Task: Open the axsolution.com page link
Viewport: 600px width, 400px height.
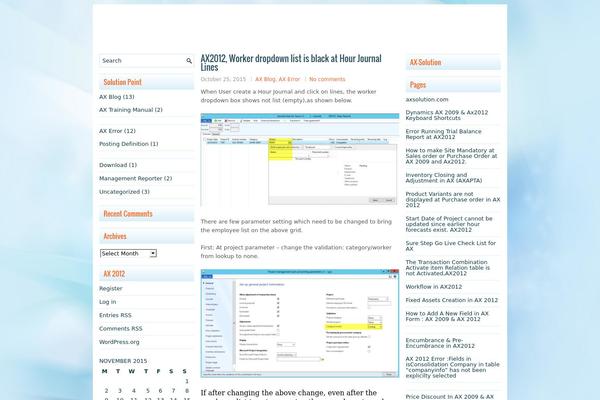Action: click(x=427, y=100)
